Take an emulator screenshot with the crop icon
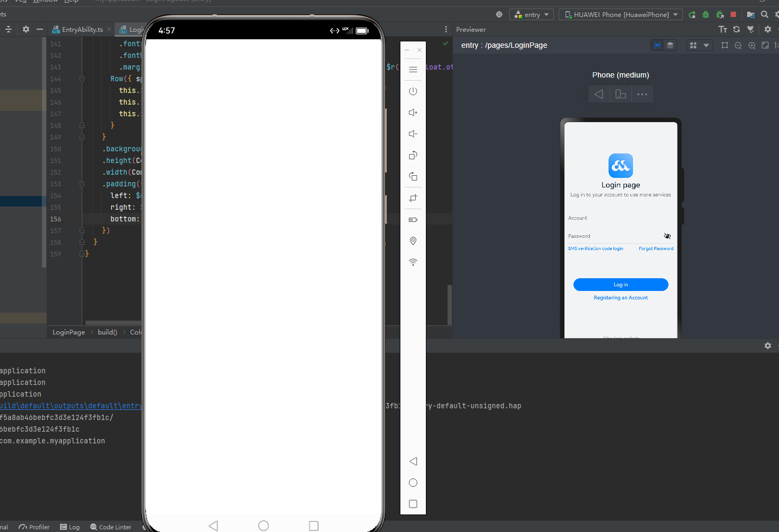Viewport: 779px width, 532px height. click(413, 198)
